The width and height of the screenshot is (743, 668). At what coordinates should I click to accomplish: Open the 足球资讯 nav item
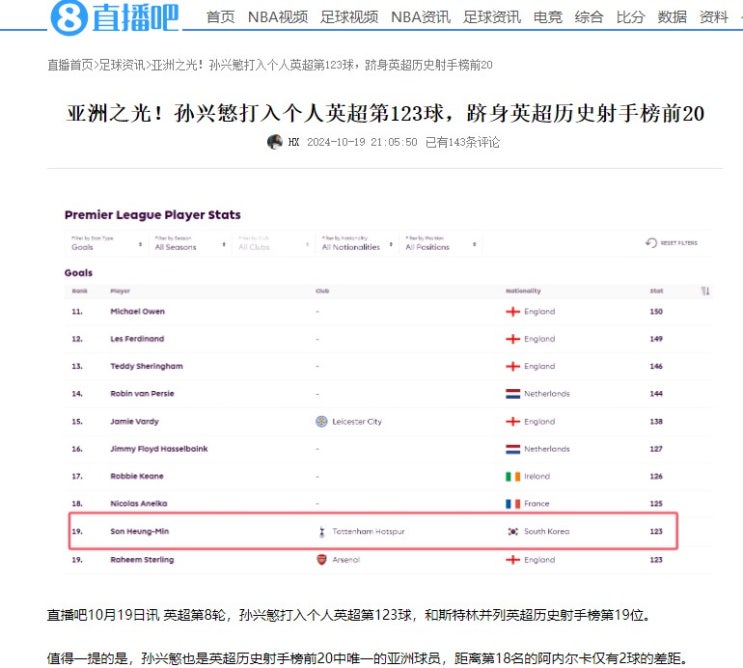pyautogui.click(x=492, y=17)
